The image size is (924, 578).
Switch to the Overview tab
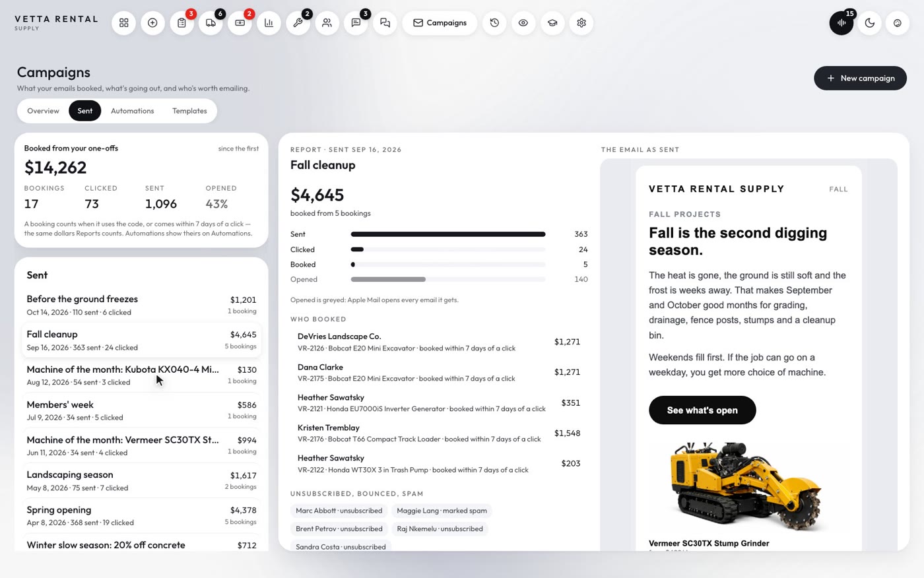coord(43,111)
